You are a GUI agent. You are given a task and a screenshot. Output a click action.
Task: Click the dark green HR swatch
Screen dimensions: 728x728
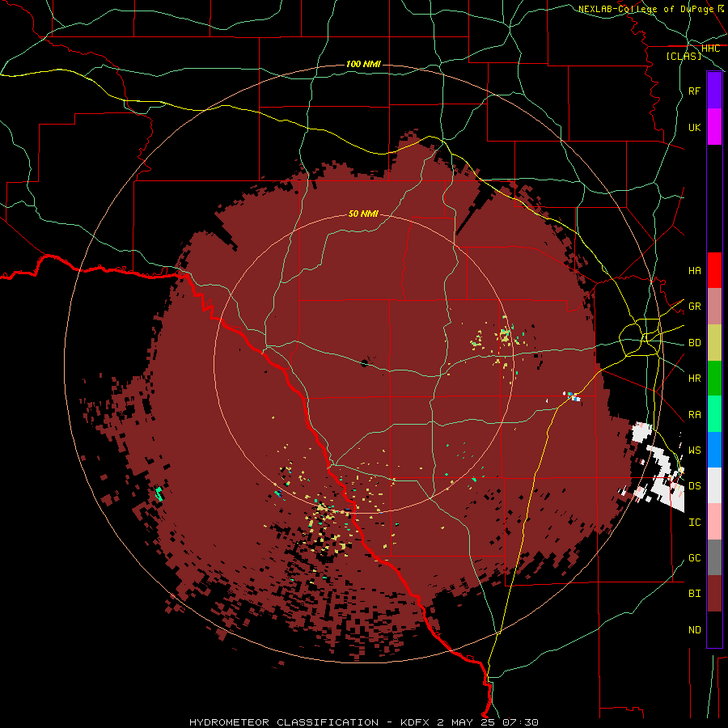click(714, 379)
